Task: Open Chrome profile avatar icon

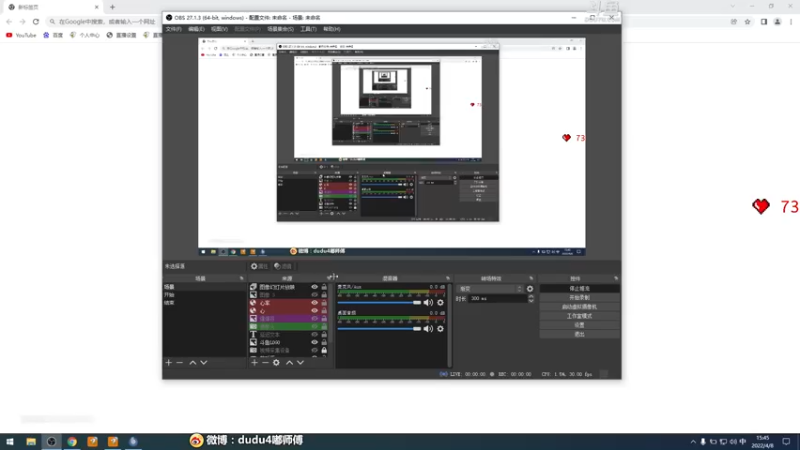Action: click(x=778, y=21)
